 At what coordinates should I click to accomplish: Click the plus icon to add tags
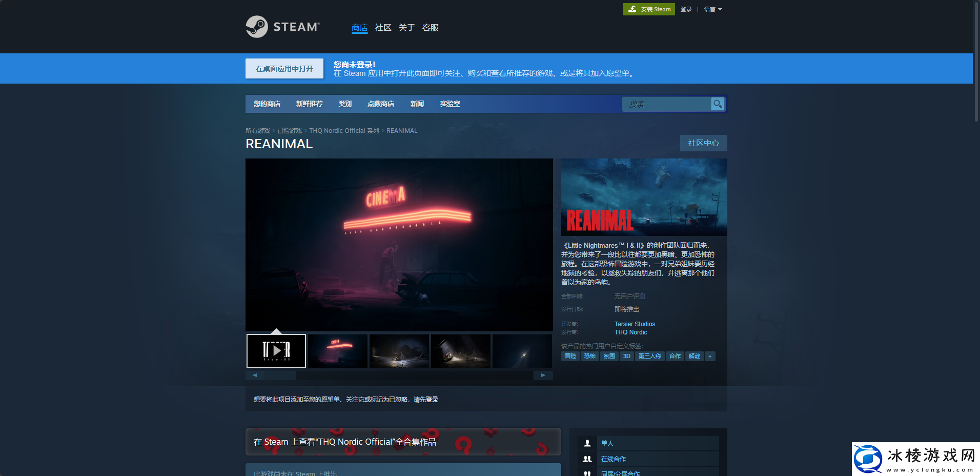[710, 356]
